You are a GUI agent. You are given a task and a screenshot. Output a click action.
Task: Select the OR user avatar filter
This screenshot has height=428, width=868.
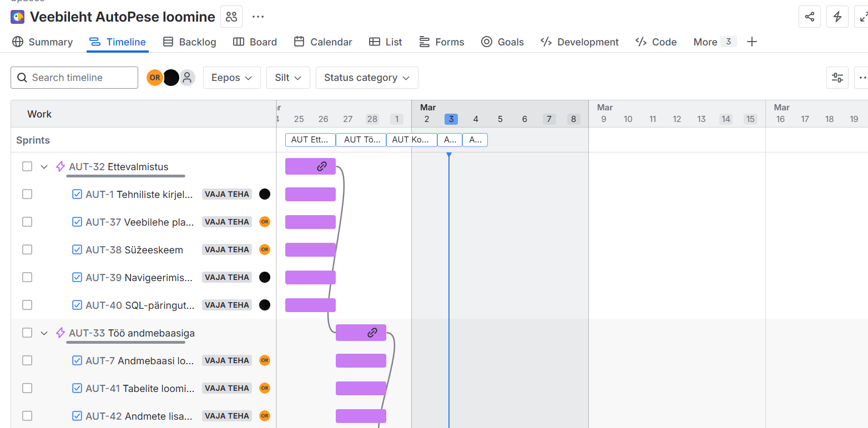[x=155, y=78]
